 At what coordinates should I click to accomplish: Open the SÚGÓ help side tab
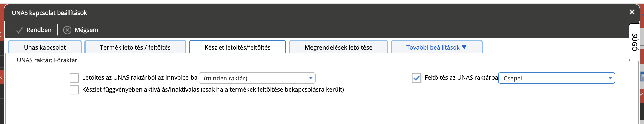pos(635,42)
